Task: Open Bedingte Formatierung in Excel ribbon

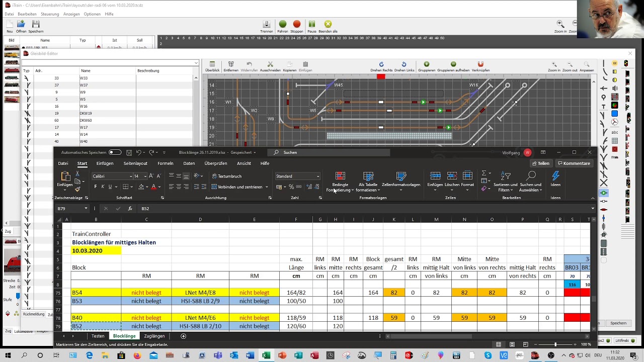Action: (x=340, y=182)
